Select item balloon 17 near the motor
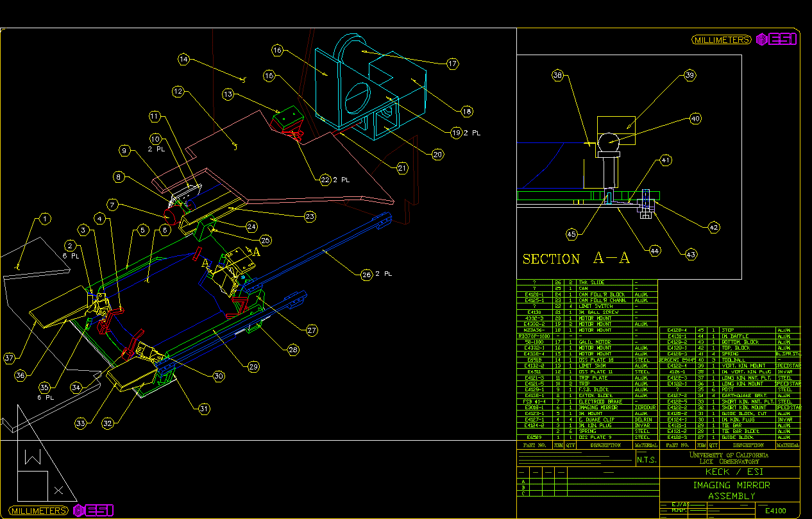 tap(453, 64)
